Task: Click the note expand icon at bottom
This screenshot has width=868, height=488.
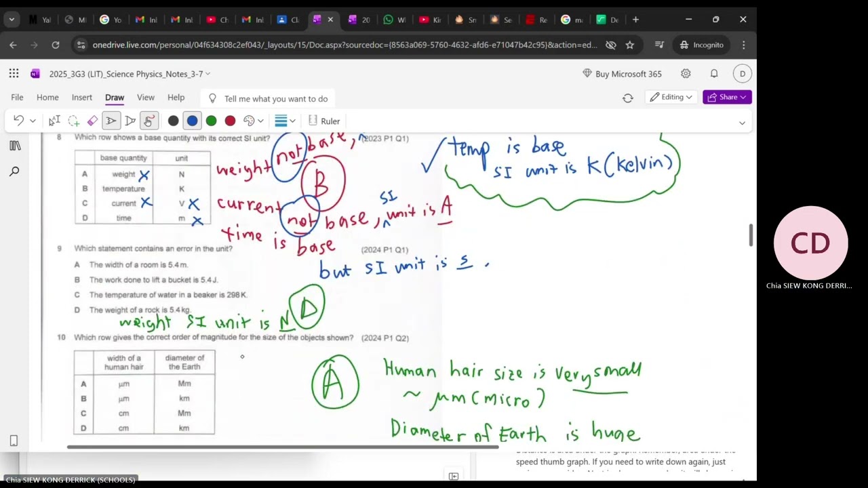Action: pyautogui.click(x=454, y=476)
